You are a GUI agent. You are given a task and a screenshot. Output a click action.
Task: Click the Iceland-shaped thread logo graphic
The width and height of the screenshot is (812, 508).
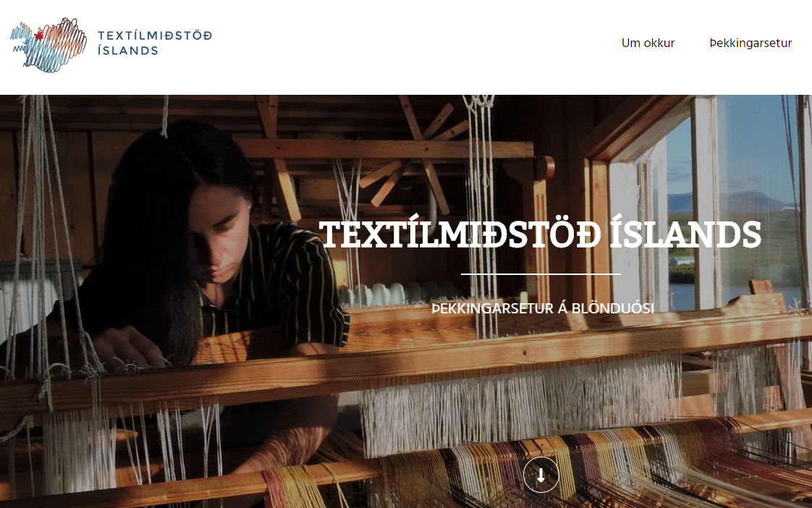click(48, 45)
